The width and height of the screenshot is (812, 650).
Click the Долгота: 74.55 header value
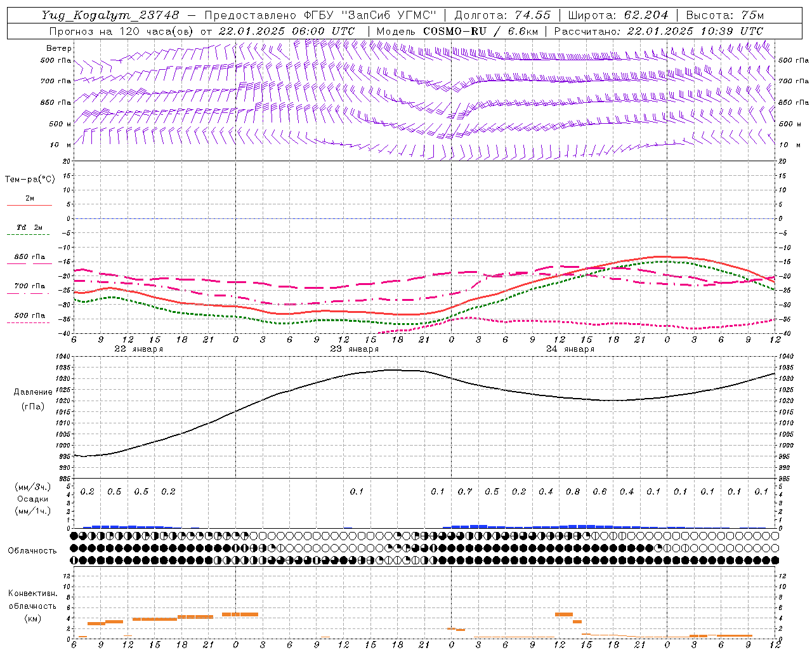pos(502,15)
